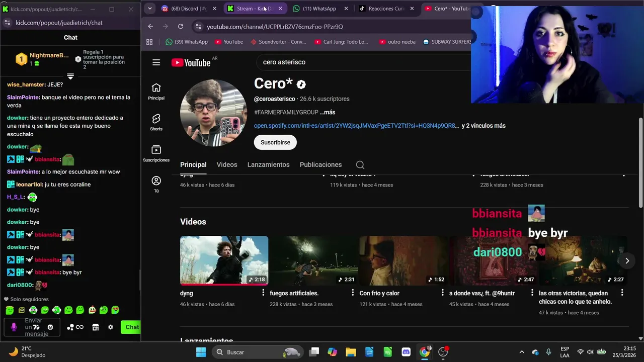644x362 pixels.
Task: Click the Cero* channel avatar
Action: [213, 113]
